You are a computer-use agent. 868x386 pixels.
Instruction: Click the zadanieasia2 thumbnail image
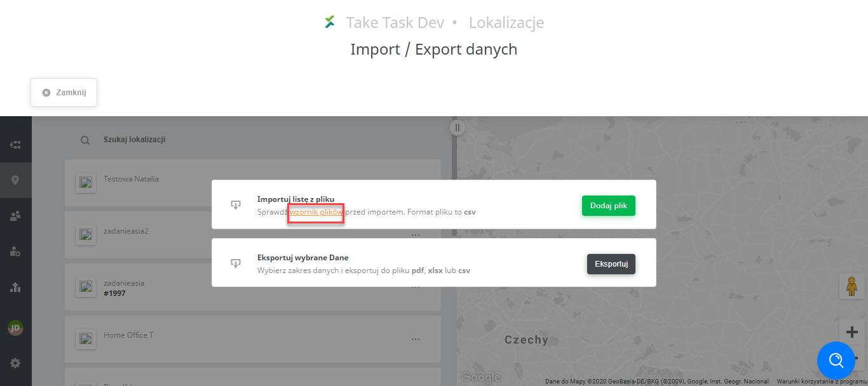86,235
